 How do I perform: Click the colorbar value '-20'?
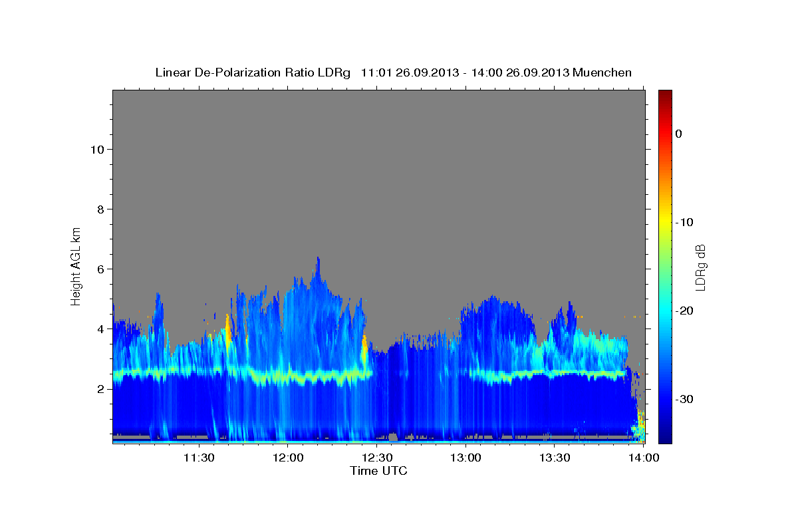pyautogui.click(x=684, y=311)
